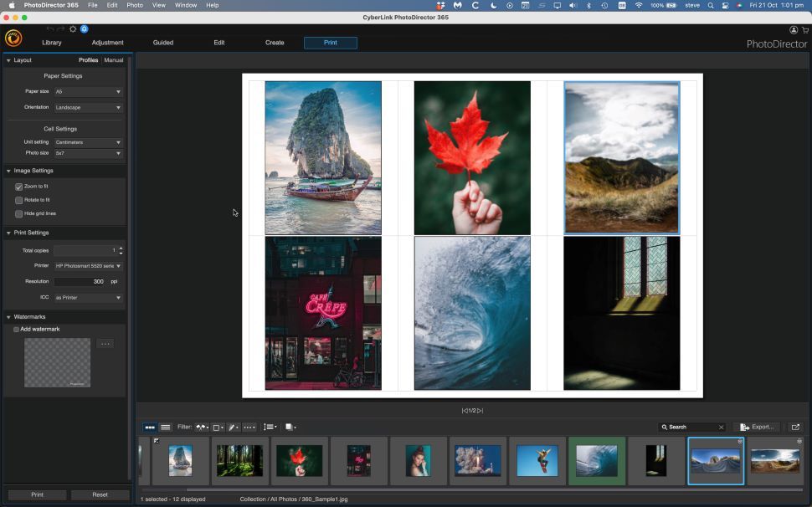Open the Printer dropdown showing HP Photosmart 5520
Viewport: 812px width, 507px height.
(x=88, y=265)
